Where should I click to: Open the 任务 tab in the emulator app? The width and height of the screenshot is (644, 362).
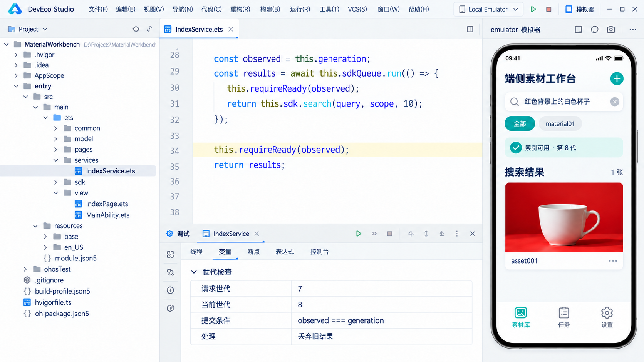[564, 317]
